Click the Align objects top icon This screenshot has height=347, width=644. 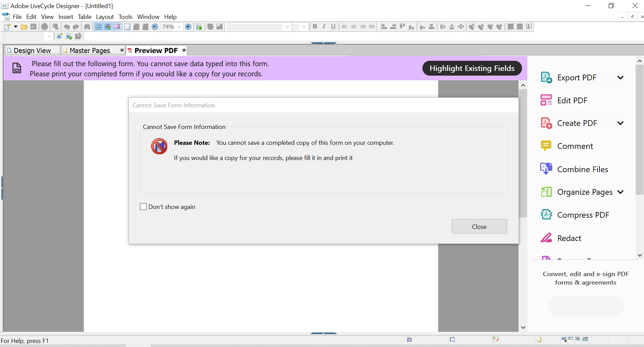[x=402, y=27]
